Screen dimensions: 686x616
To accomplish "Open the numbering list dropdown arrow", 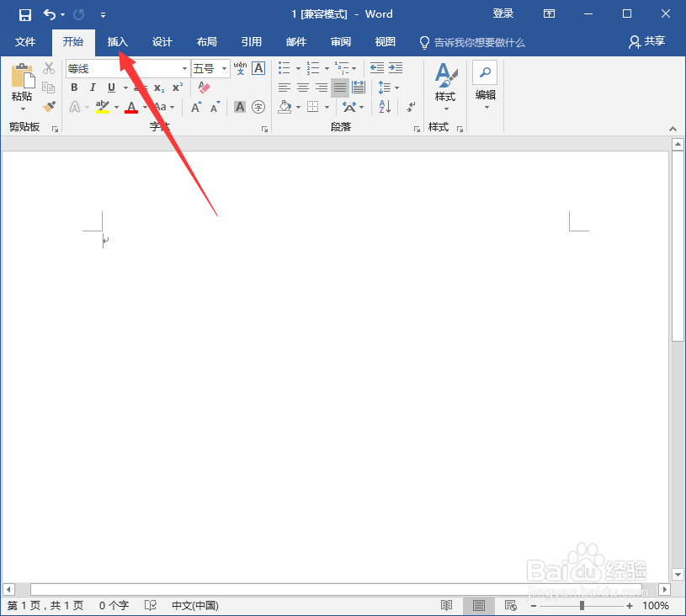I will 327,68.
